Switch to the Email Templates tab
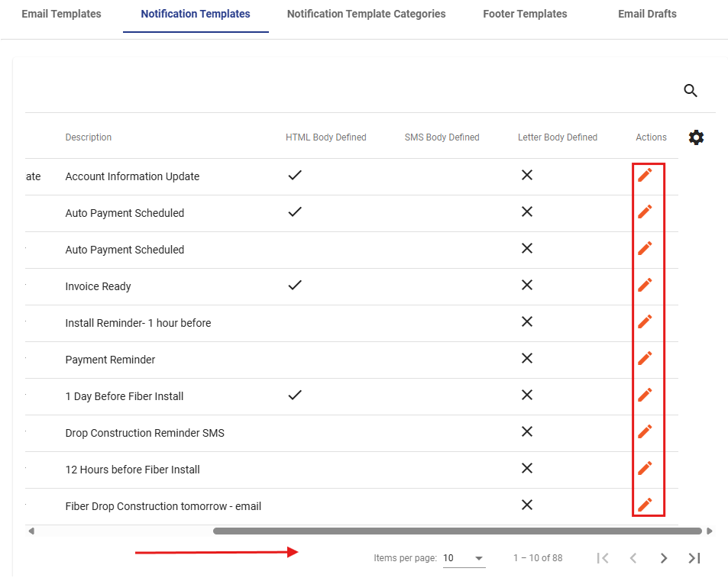This screenshot has height=578, width=728. coord(61,14)
